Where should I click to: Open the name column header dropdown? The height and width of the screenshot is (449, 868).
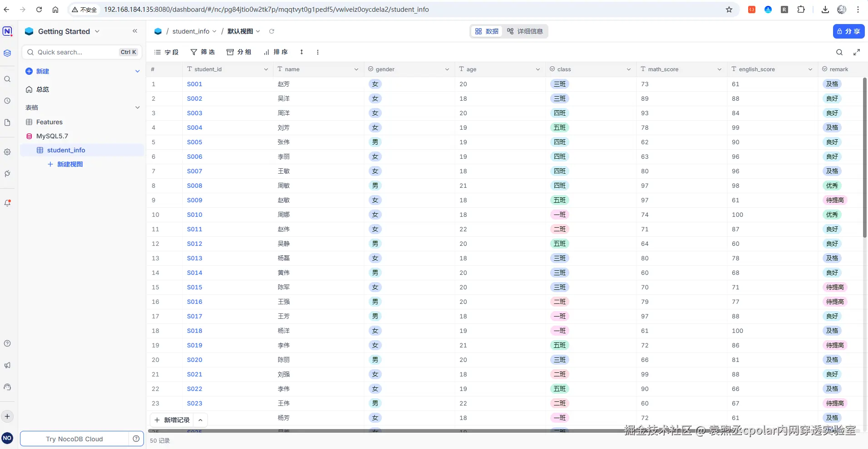click(x=356, y=69)
